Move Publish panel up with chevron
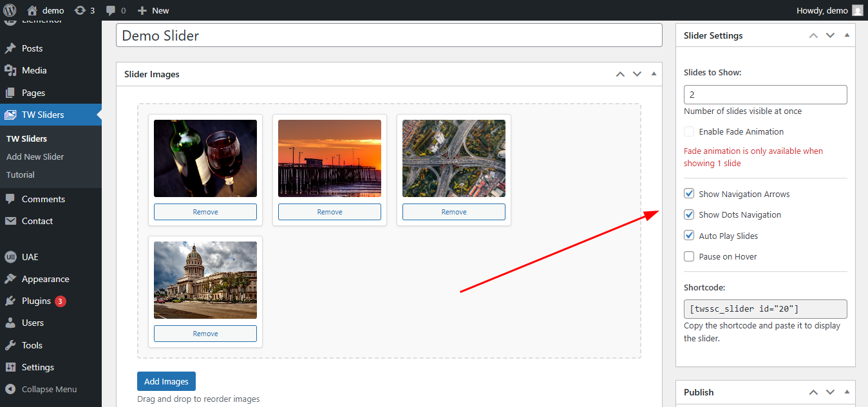Screen dimensions: 868x407 coord(813,392)
